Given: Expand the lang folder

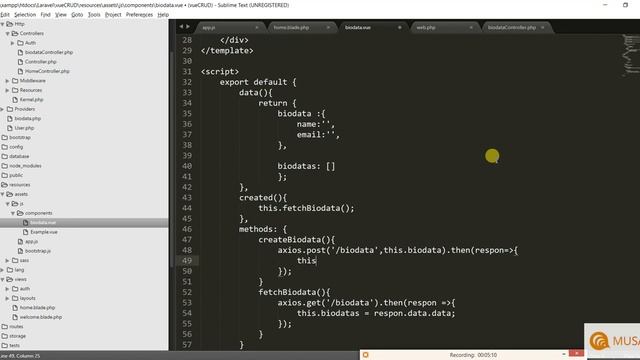Looking at the screenshot, I should 2,270.
